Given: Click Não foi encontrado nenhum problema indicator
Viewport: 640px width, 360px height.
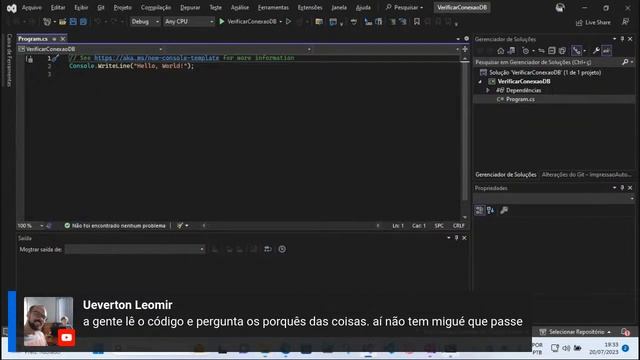Looking at the screenshot, I should pos(115,225).
